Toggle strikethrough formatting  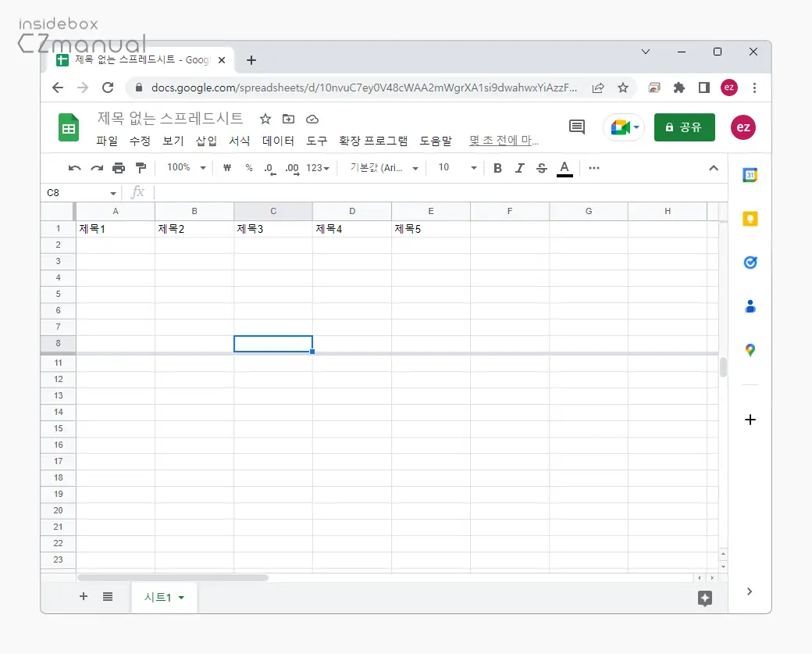click(542, 168)
